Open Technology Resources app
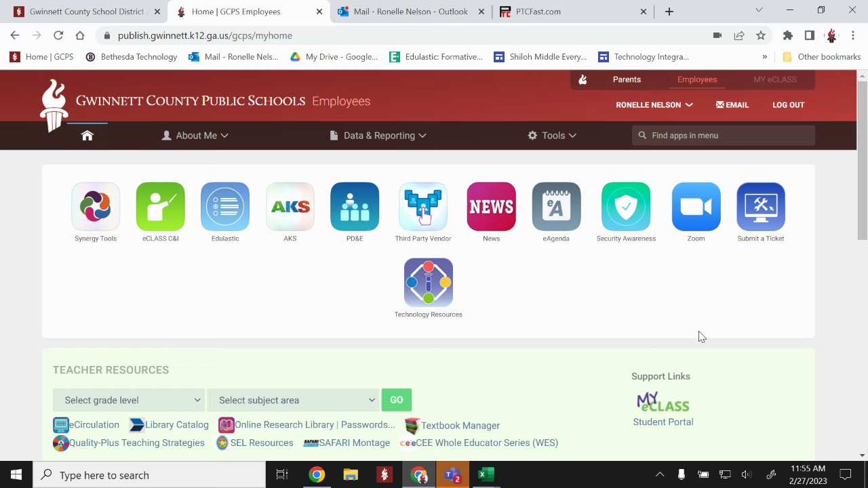This screenshot has width=868, height=488. (429, 283)
